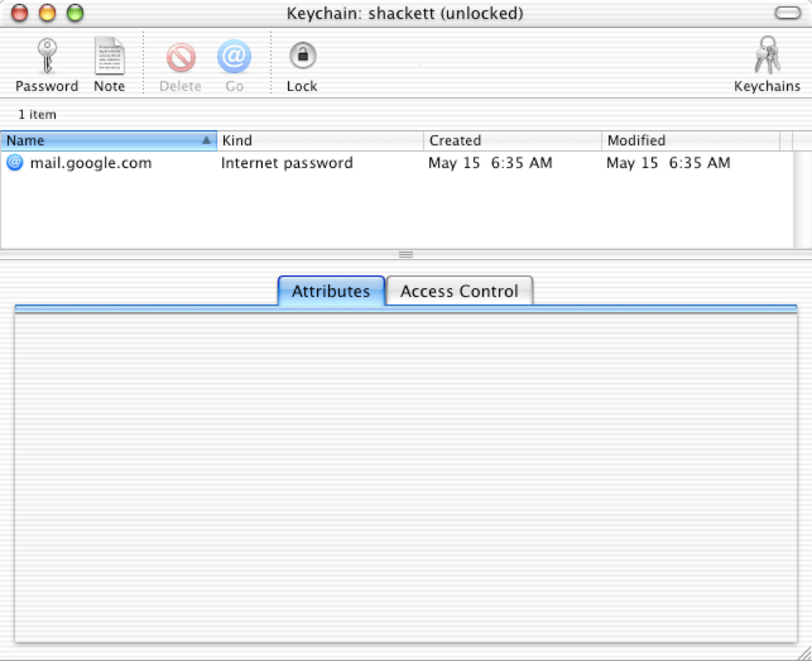Minimize the Keychain window
Viewport: 812px width, 661px height.
(47, 13)
